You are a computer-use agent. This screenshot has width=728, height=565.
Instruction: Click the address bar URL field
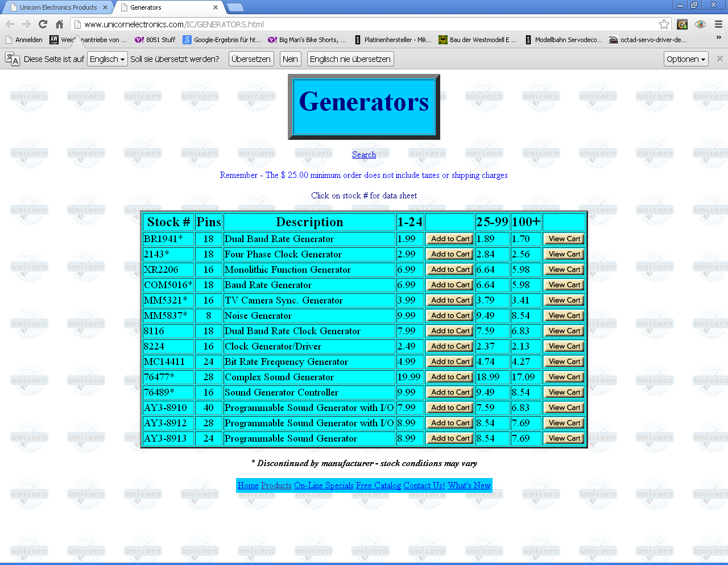pyautogui.click(x=370, y=24)
